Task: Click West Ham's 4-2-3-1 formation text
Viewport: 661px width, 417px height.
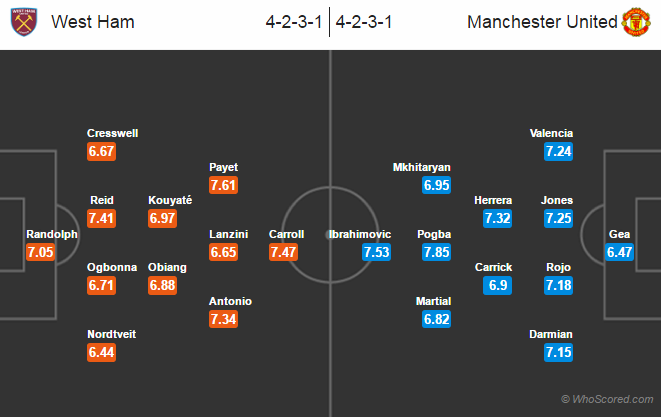Action: pos(294,22)
